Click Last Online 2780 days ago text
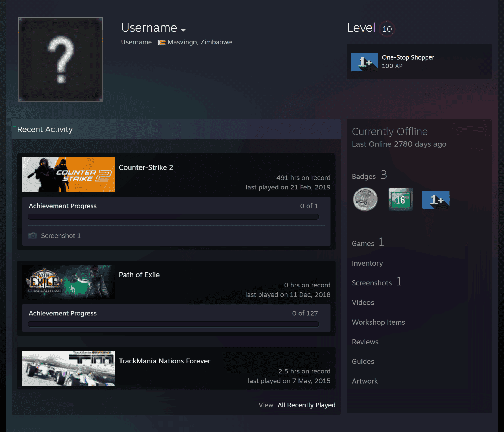 [x=399, y=144]
